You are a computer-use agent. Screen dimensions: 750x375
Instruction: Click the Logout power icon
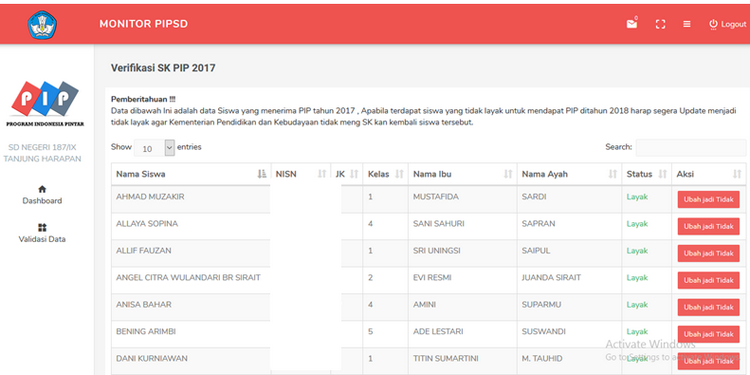pyautogui.click(x=713, y=24)
